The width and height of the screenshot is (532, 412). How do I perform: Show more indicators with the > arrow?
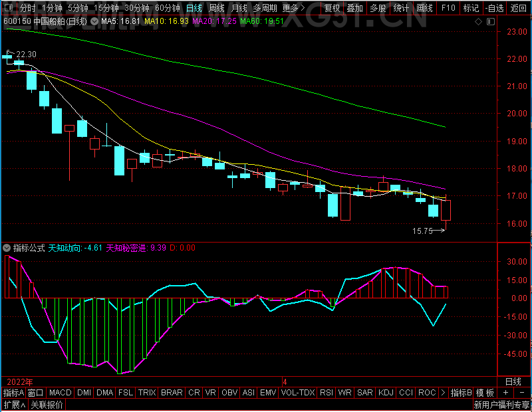[443, 393]
